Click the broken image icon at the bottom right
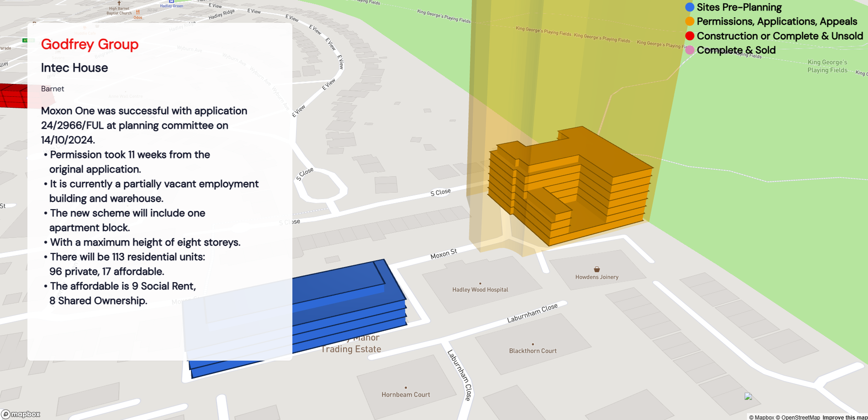The height and width of the screenshot is (420, 868). (748, 396)
